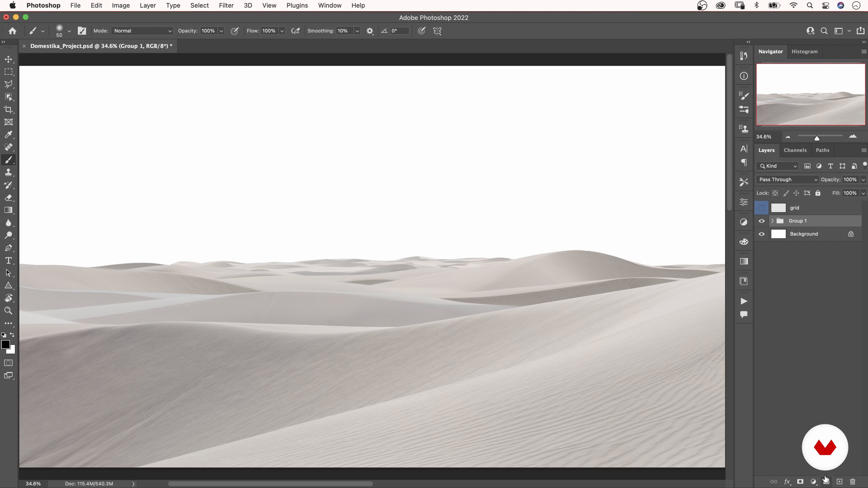The height and width of the screenshot is (488, 868).
Task: Select the Object Selection tool
Action: tap(8, 97)
